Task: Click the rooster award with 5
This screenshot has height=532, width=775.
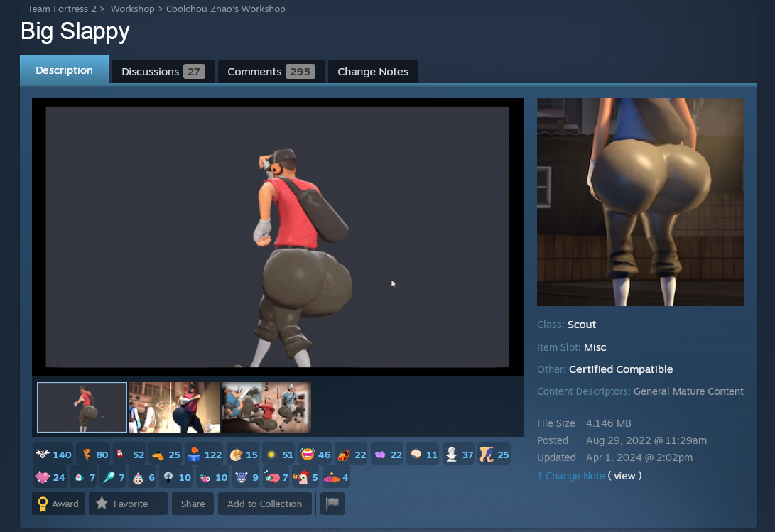Action: [x=305, y=477]
